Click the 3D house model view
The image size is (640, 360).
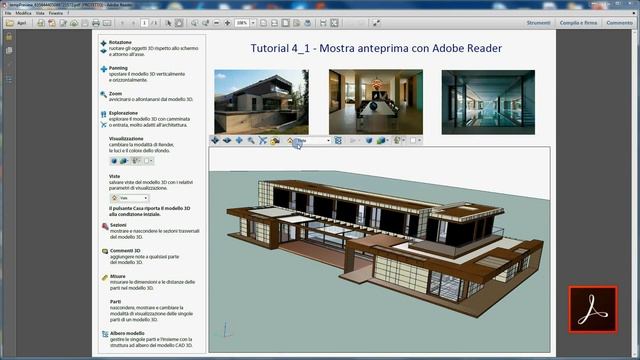click(x=380, y=250)
